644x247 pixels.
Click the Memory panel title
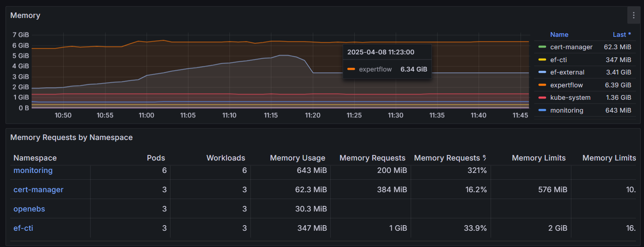click(x=25, y=15)
